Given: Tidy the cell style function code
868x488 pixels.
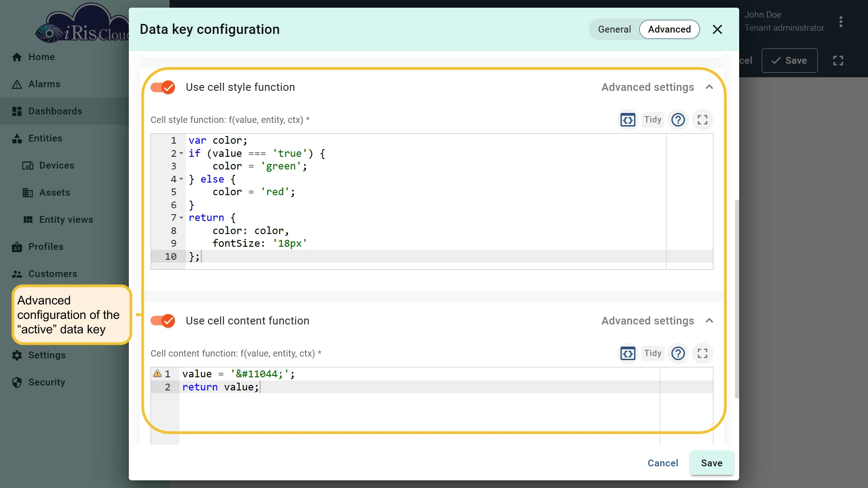Looking at the screenshot, I should (x=653, y=120).
